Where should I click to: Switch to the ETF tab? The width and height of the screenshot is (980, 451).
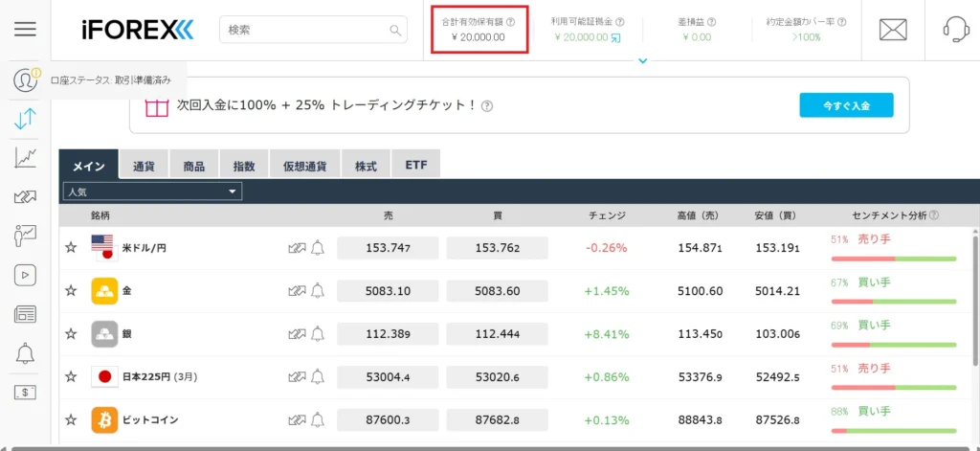pyautogui.click(x=415, y=164)
